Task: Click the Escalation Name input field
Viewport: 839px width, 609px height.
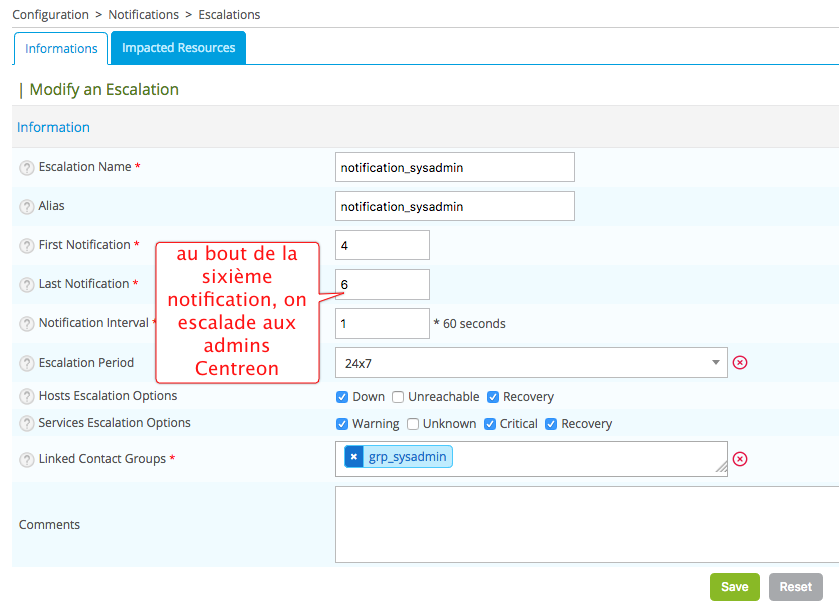Action: click(x=455, y=168)
